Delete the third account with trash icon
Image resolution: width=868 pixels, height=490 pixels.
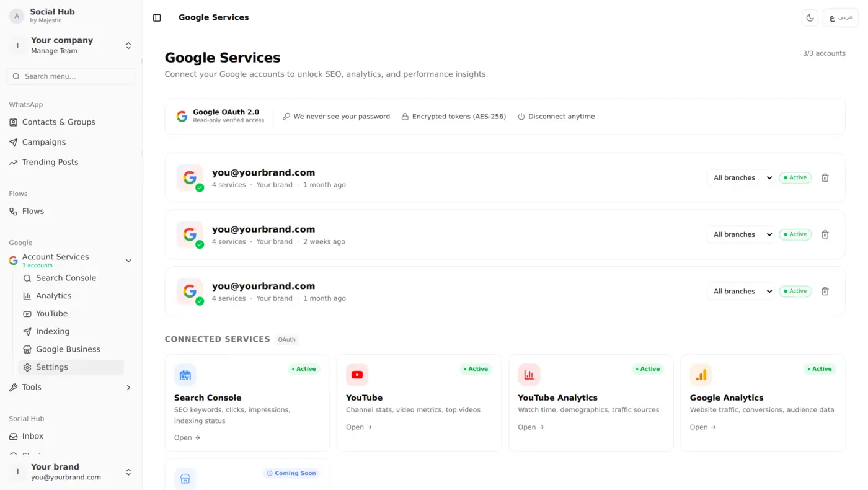coord(825,292)
